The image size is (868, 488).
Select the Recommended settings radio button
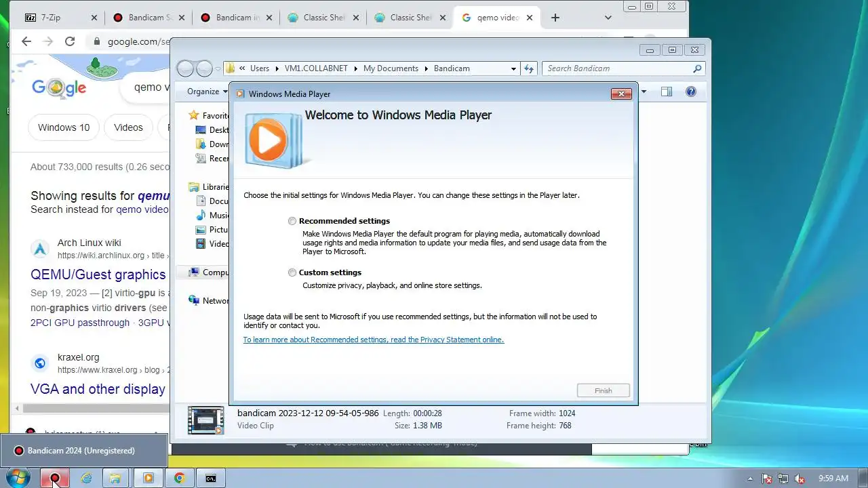click(x=292, y=221)
